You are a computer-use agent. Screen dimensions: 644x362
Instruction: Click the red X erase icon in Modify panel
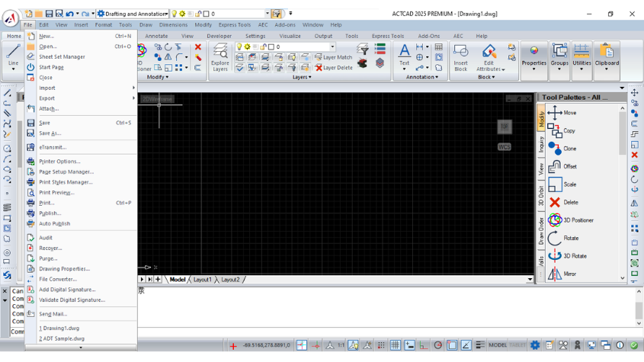coord(198,46)
